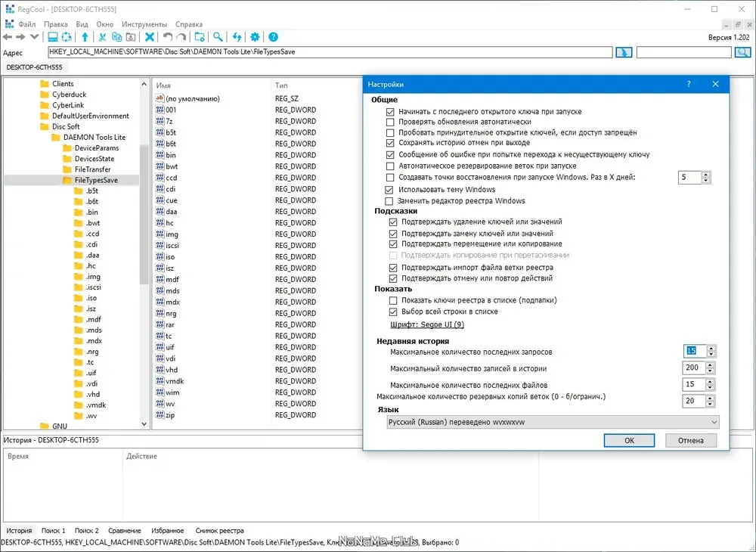Click the go-to-address button beside address bar
Image resolution: width=756 pixels, height=552 pixels.
pyautogui.click(x=624, y=52)
